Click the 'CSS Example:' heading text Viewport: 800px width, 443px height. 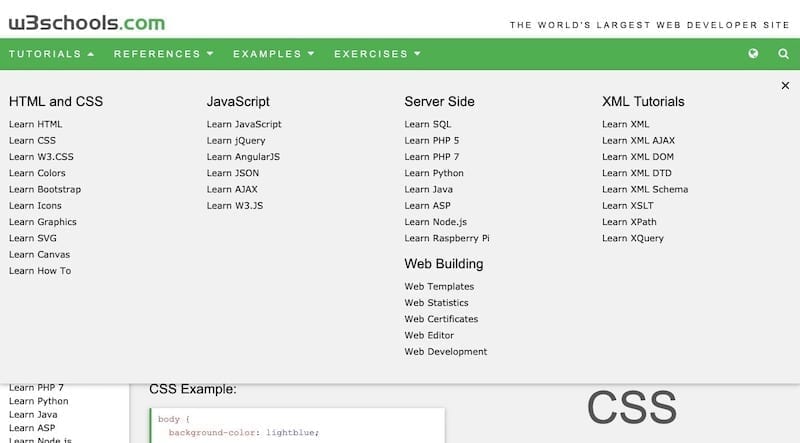tap(193, 389)
